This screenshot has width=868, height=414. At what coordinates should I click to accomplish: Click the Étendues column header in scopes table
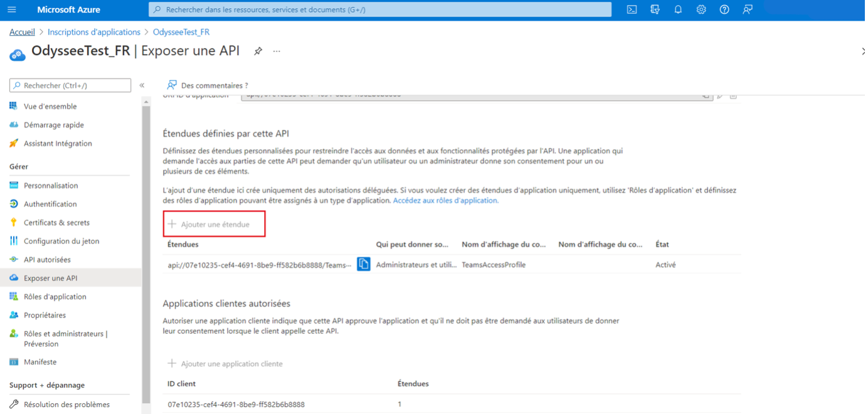183,245
